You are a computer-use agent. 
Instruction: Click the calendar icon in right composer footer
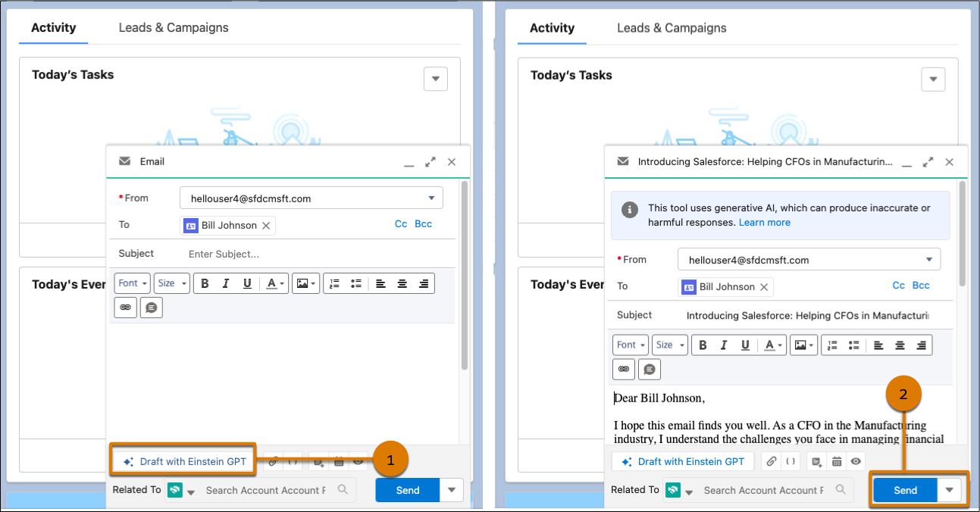click(837, 461)
